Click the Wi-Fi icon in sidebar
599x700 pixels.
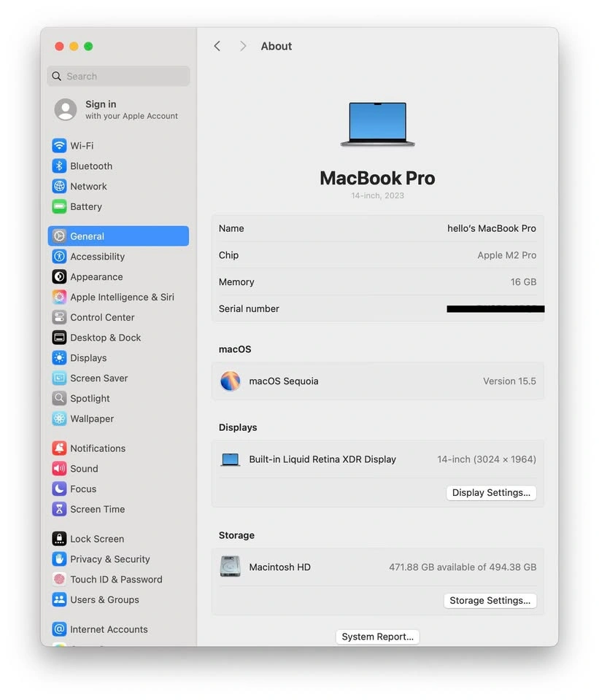tap(59, 146)
